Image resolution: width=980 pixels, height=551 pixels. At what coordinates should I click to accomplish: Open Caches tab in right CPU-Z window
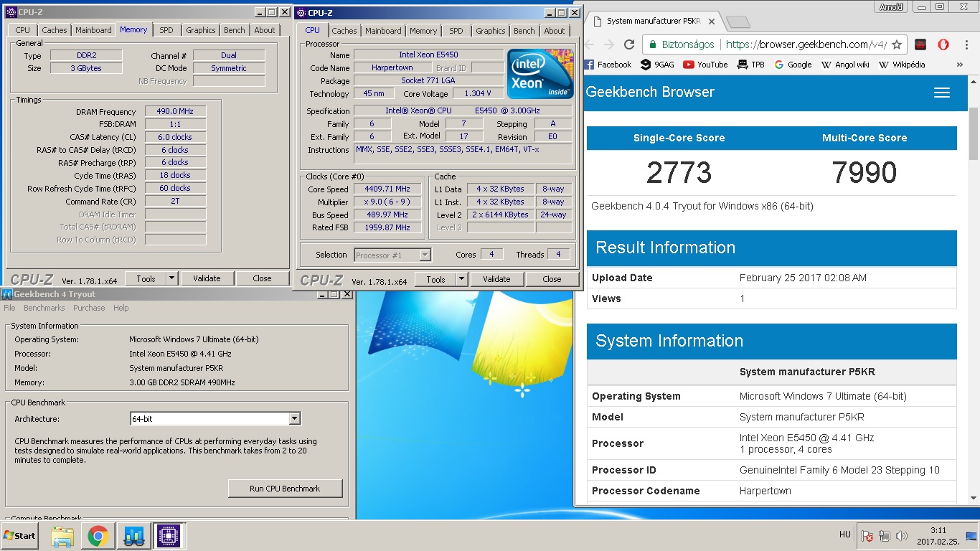click(344, 31)
